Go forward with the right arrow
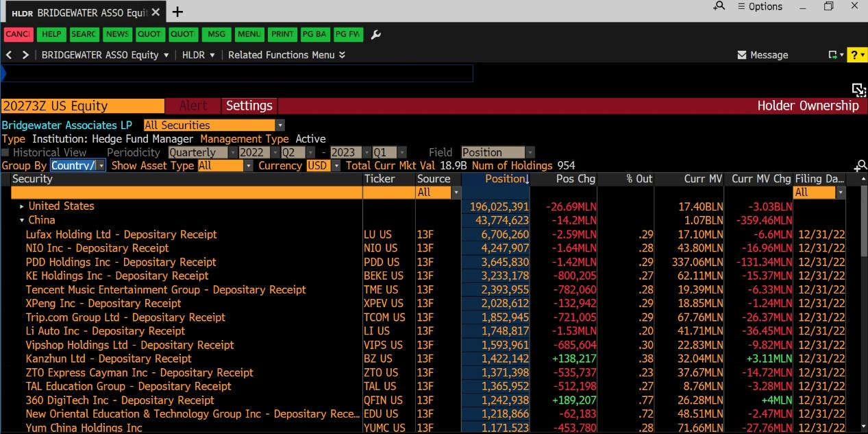The width and height of the screenshot is (868, 434). click(25, 55)
